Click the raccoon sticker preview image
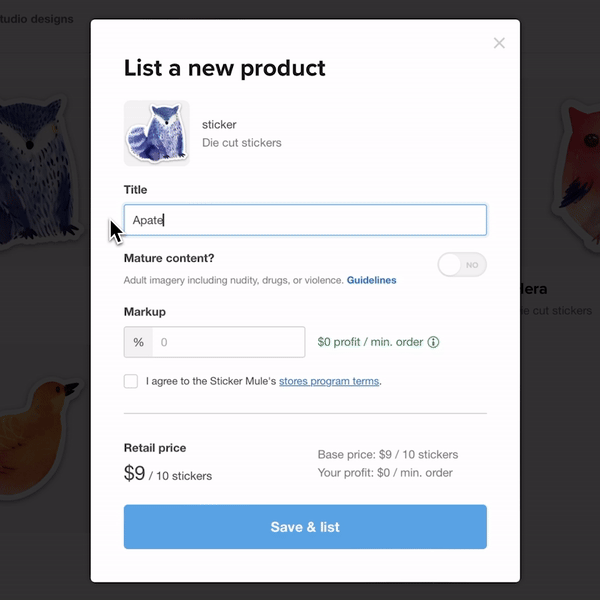The height and width of the screenshot is (600, 600). 156,133
